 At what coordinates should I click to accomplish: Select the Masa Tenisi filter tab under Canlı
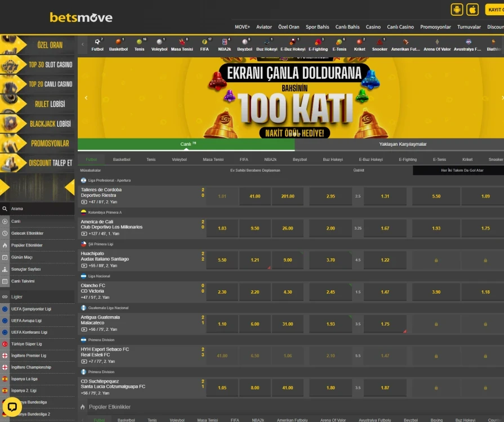click(213, 159)
